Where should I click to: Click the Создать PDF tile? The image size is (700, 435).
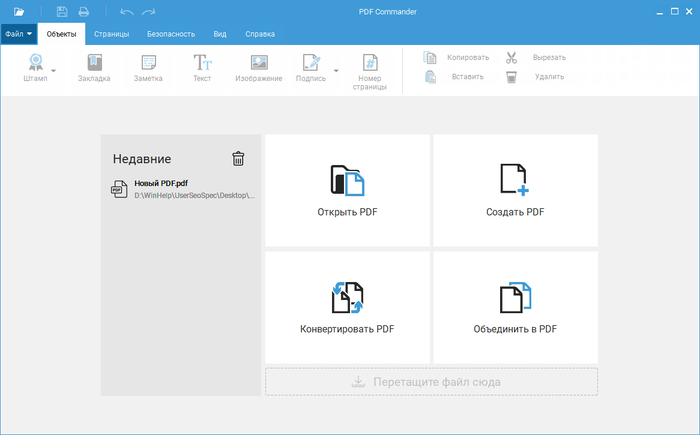click(x=515, y=191)
